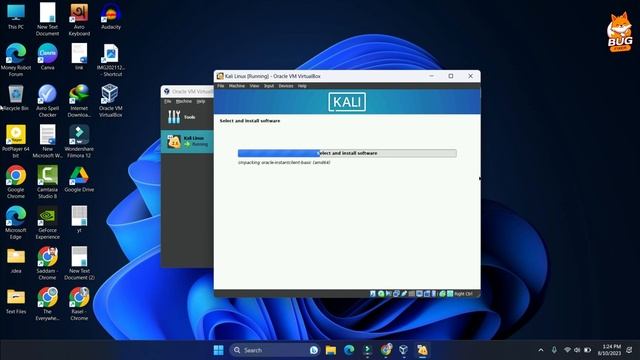Select New Text Document desktop file
The height and width of the screenshot is (360, 640).
click(47, 19)
